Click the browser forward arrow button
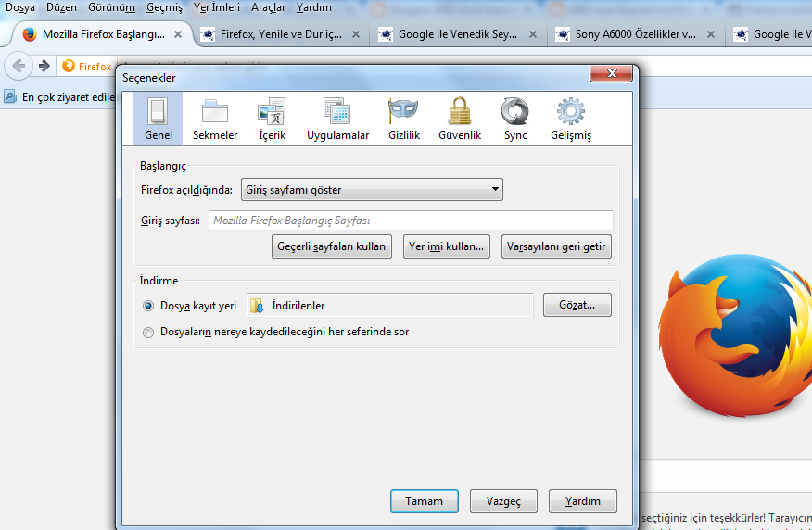Viewport: 812px width, 530px height. (44, 67)
